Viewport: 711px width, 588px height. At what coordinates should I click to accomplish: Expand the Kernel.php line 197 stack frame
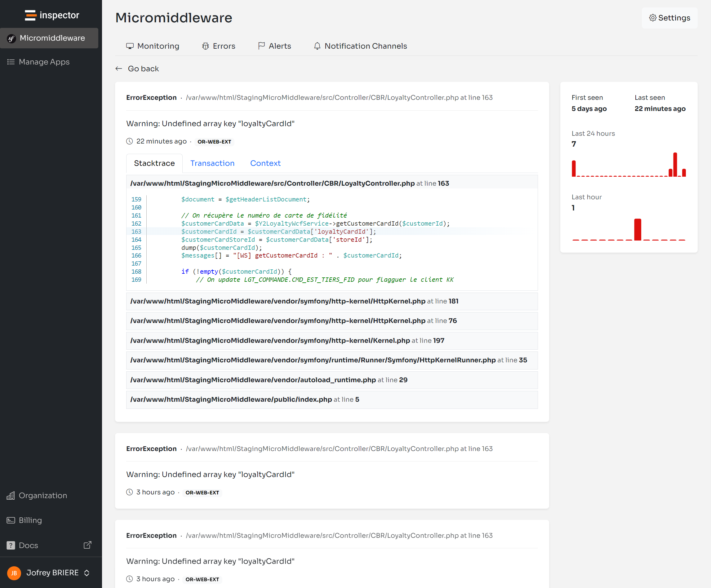click(x=287, y=341)
